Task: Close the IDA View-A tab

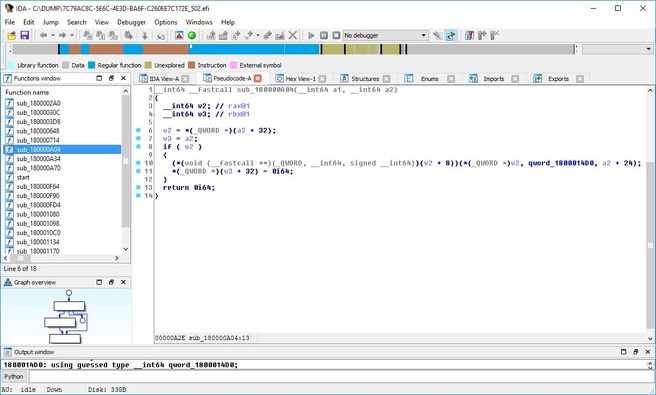Action: pyautogui.click(x=185, y=79)
